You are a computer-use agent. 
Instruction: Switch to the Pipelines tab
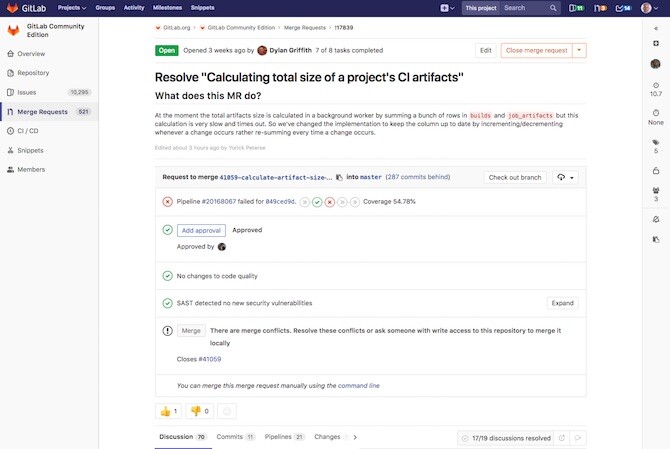284,437
